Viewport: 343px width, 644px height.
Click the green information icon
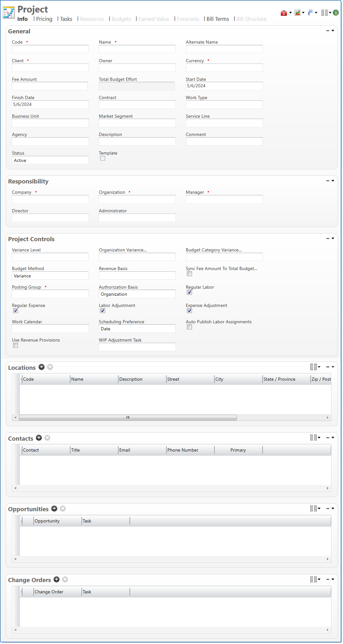(336, 13)
